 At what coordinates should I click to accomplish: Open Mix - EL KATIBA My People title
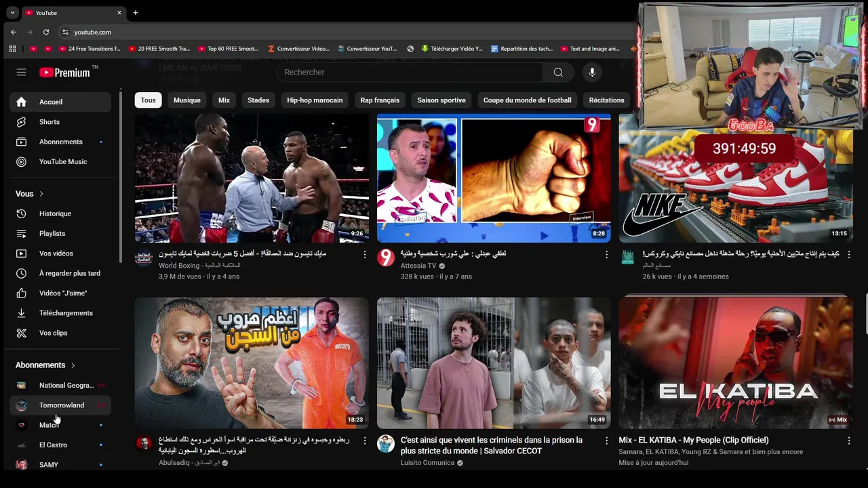tap(694, 441)
